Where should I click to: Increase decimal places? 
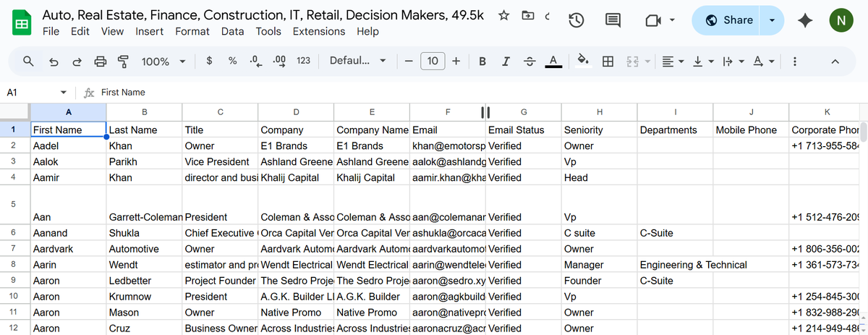point(279,61)
